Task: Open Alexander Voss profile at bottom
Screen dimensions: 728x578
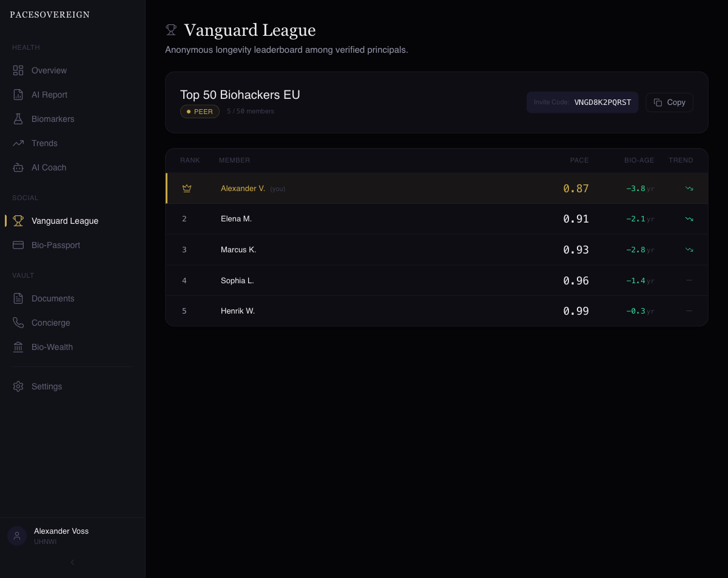Action: (x=61, y=536)
